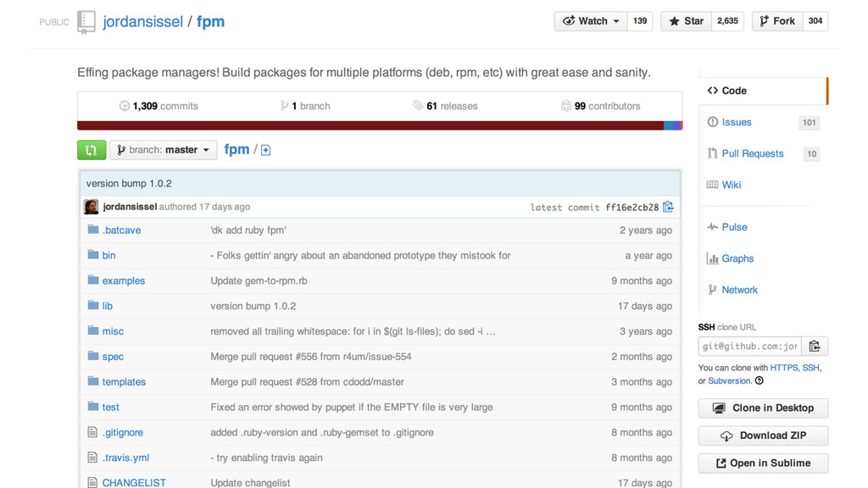View the 1,309 commits history
868x488 pixels.
point(159,106)
